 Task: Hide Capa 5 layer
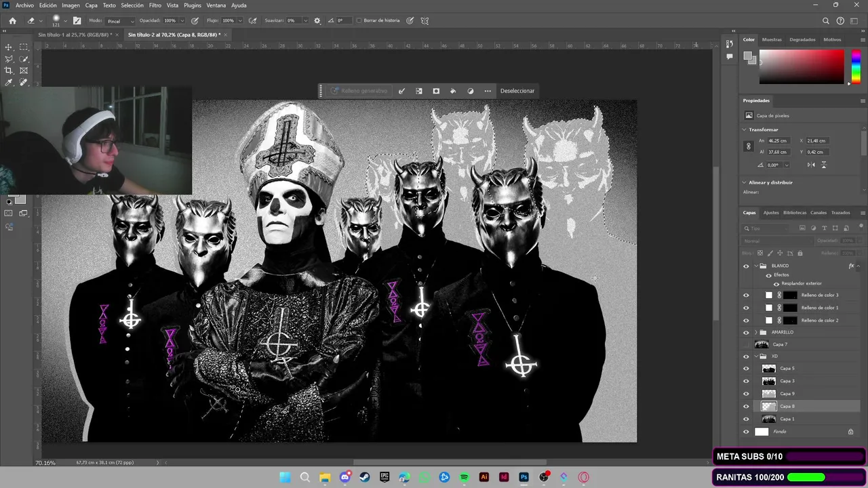pyautogui.click(x=746, y=369)
